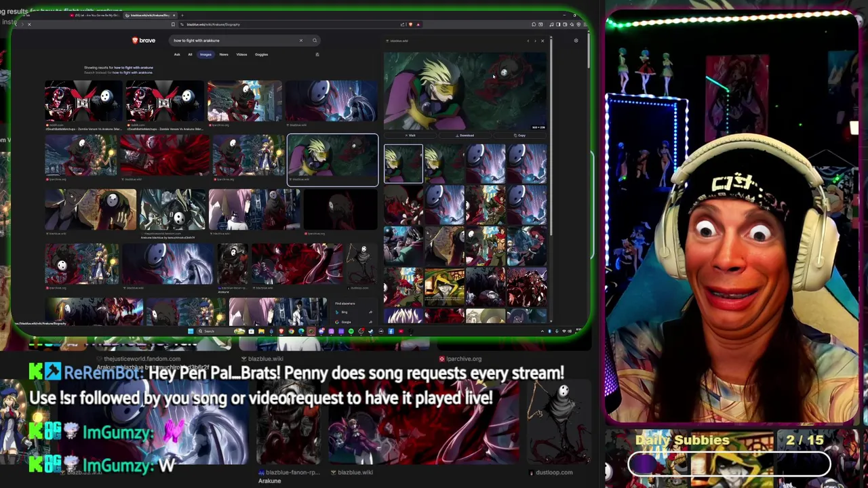
Task: Open File Explorer folder on taskbar
Action: pyautogui.click(x=262, y=331)
